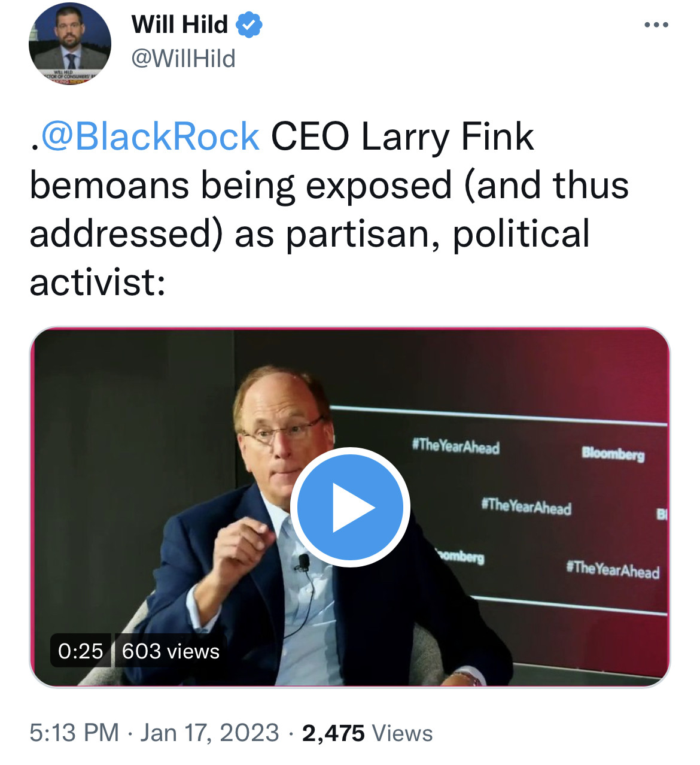The height and width of the screenshot is (765, 700).
Task: Click the 0:25 video duration badge
Action: click(81, 651)
